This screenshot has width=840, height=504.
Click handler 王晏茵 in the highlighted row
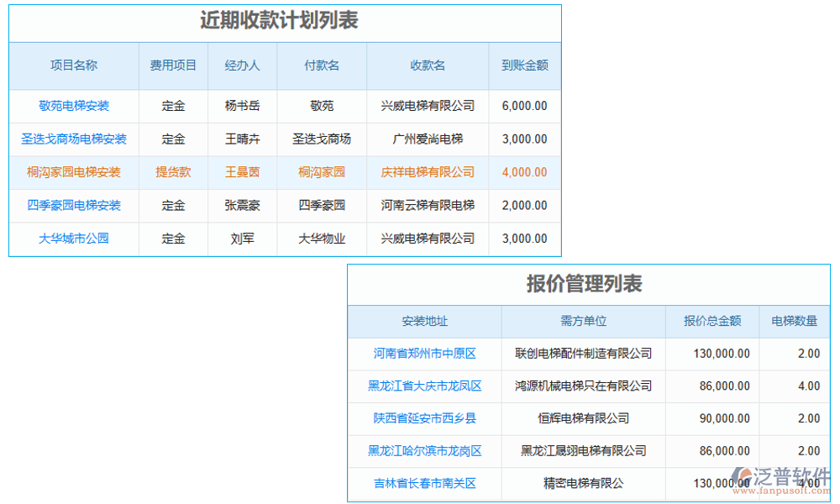coord(242,173)
